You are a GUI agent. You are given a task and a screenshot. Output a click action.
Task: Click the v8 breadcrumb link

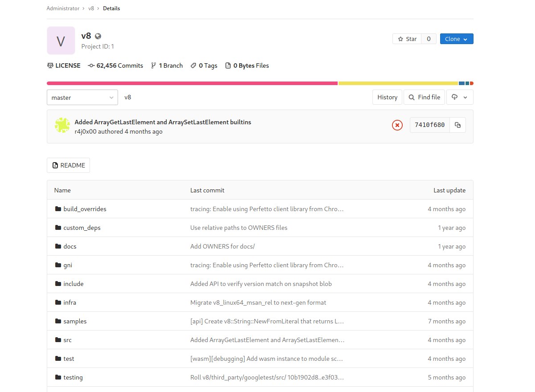[x=91, y=8]
